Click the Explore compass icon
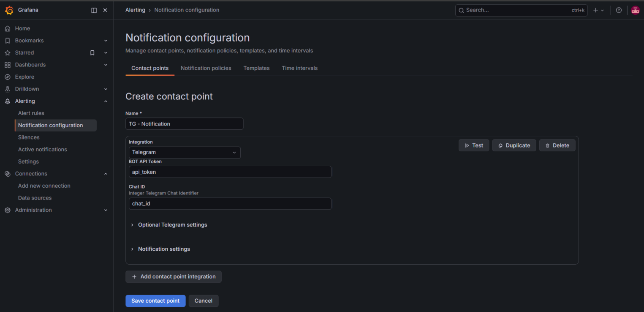Image resolution: width=644 pixels, height=312 pixels. (7, 77)
